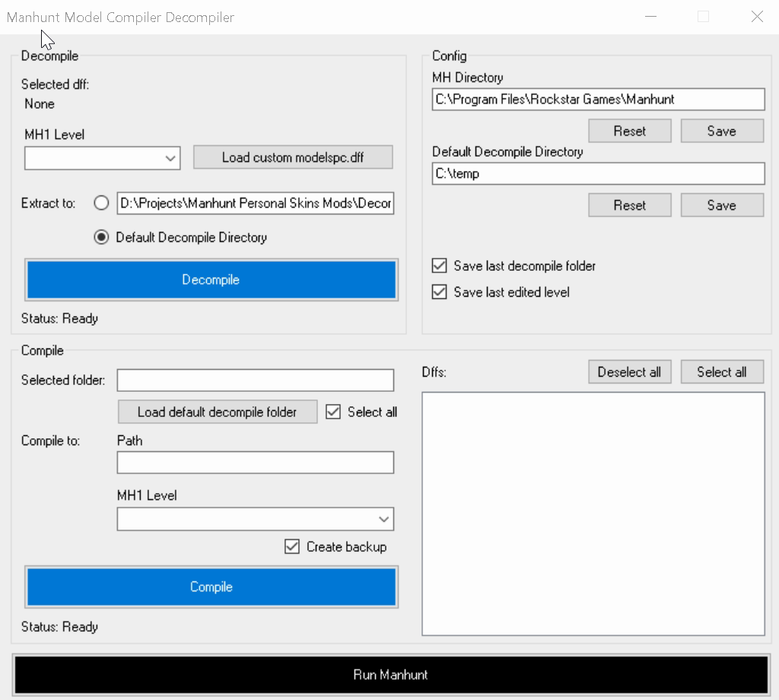Click the Extract to path field
The image size is (779, 700).
pos(256,203)
